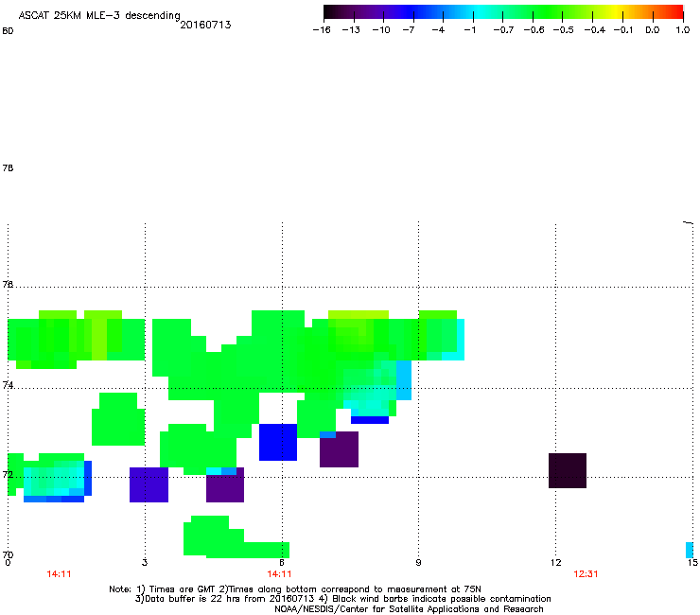Select the -10 color scale label

click(381, 30)
